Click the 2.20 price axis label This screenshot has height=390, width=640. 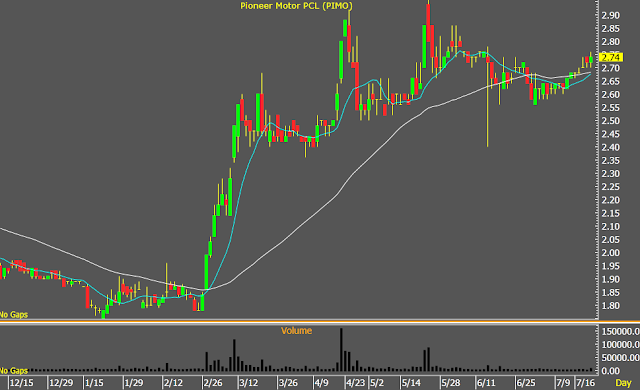[610, 200]
